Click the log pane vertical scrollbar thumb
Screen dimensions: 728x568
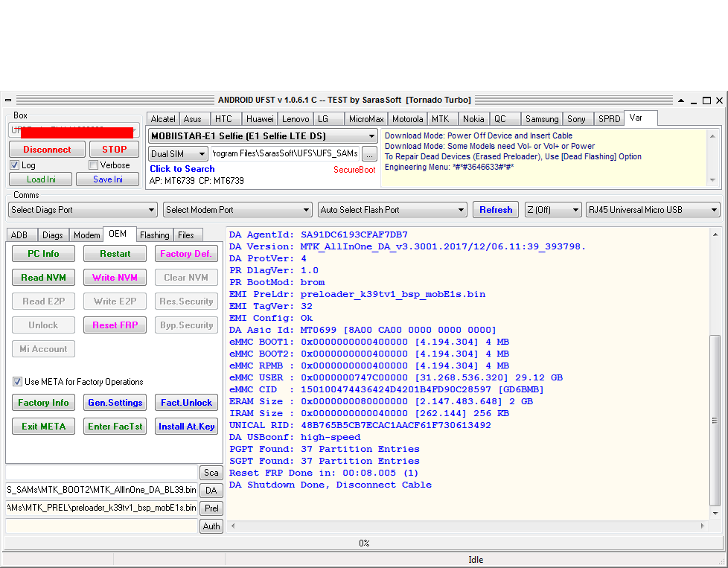[715, 421]
